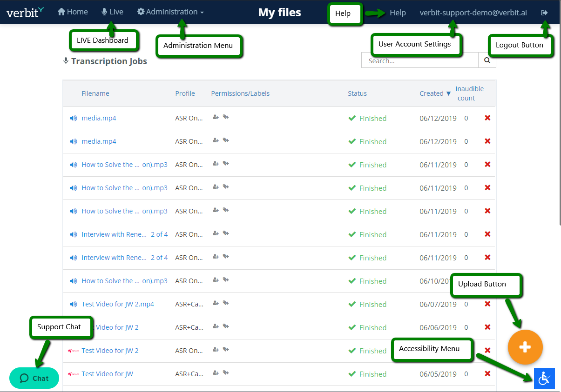
Task: Click the orange plus upload button
Action: (x=525, y=347)
